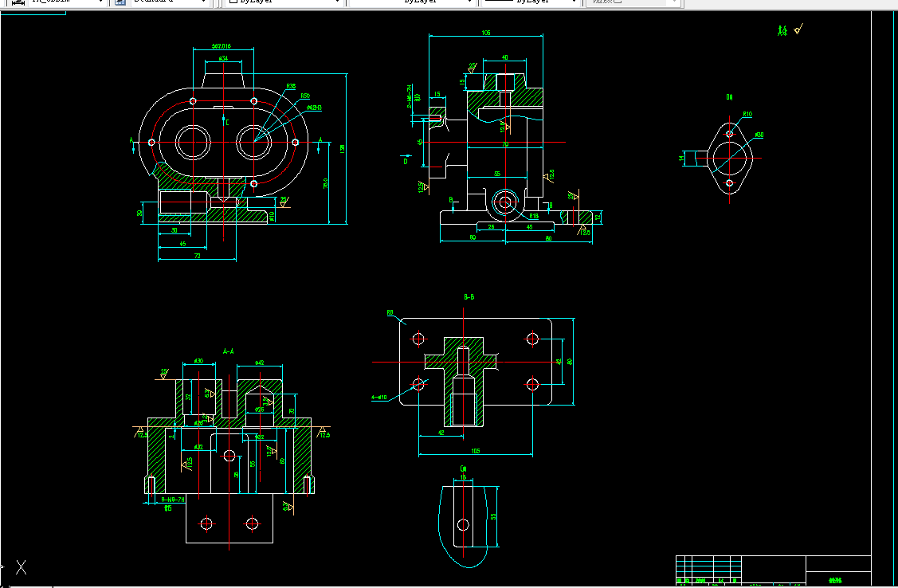The width and height of the screenshot is (898, 588).
Task: Select the R50 radius dimension text
Action: [x=304, y=96]
